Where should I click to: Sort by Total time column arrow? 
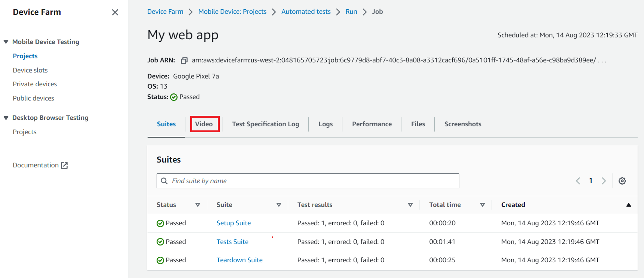coord(482,205)
